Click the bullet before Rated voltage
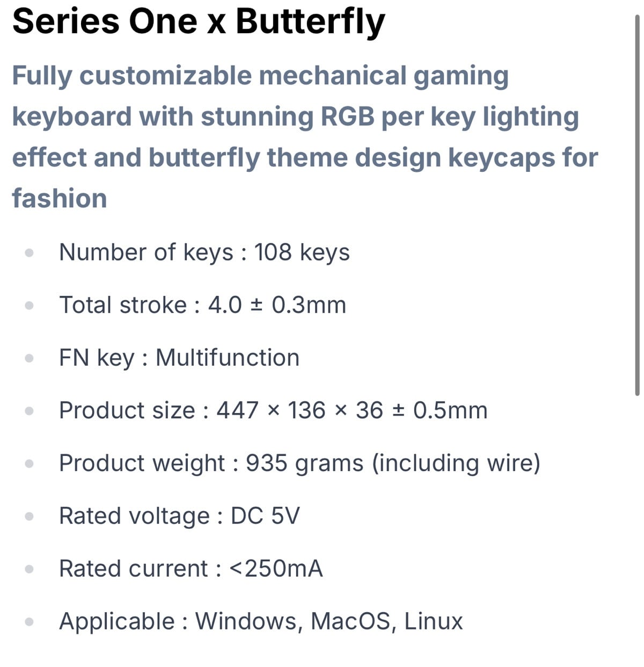The image size is (644, 667). 30,516
